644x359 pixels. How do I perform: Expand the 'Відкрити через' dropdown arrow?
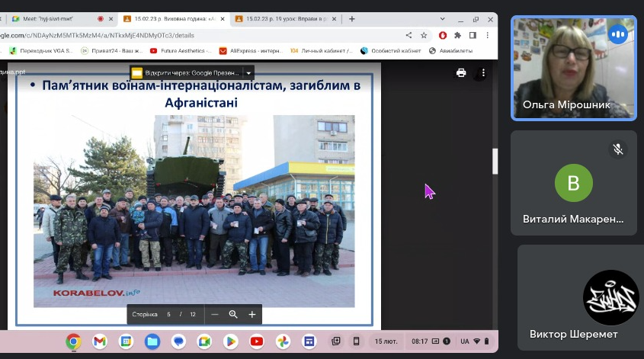click(248, 73)
